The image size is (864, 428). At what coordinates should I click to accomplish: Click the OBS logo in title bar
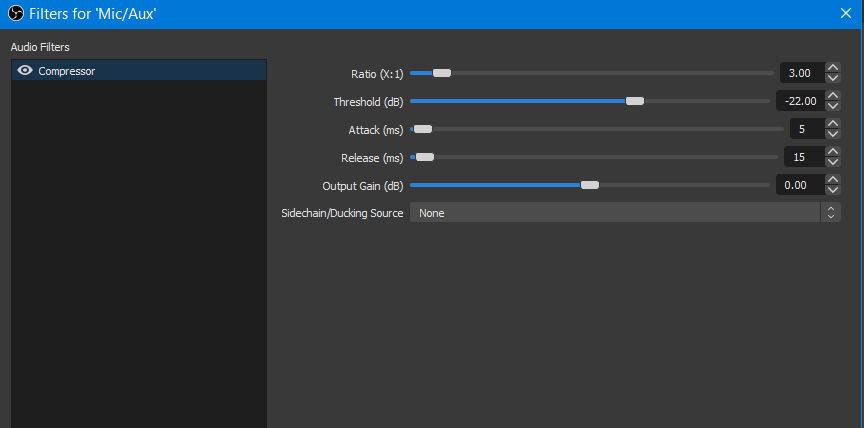point(16,14)
